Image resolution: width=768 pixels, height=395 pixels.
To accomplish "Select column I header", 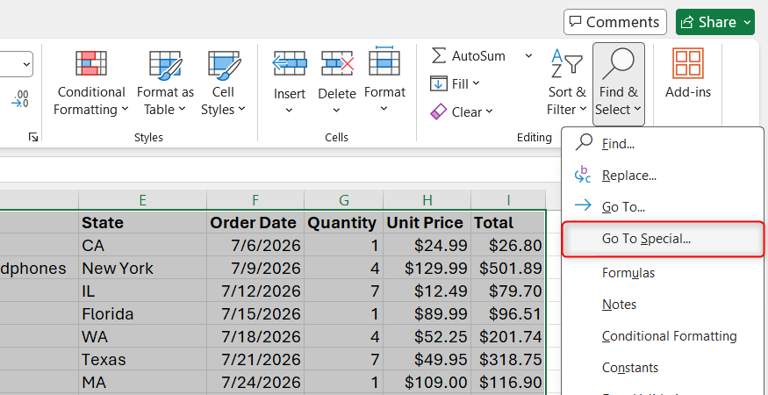I will (x=508, y=200).
